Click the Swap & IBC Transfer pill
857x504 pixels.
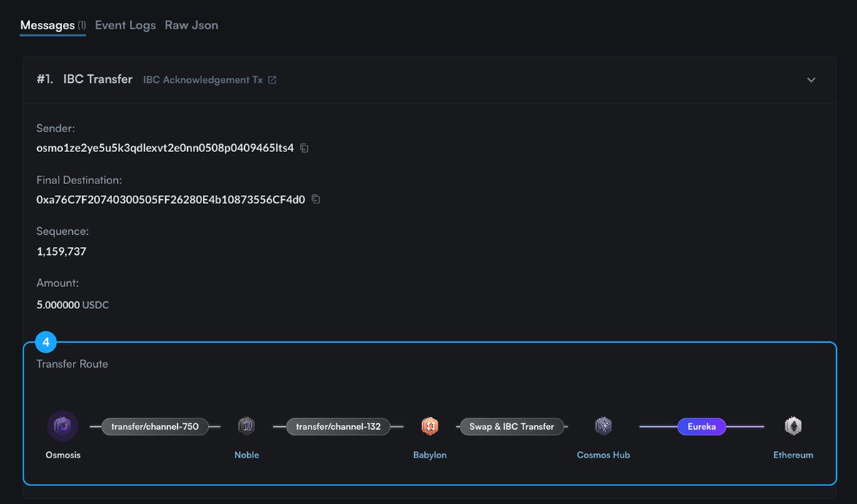point(511,427)
